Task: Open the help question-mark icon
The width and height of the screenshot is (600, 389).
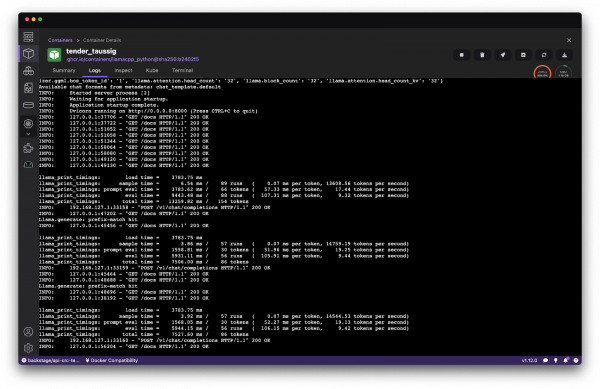Action: [x=576, y=360]
